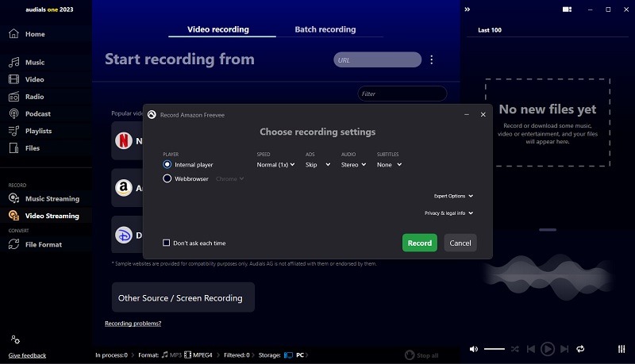The height and width of the screenshot is (364, 635).
Task: Click the Netflix service icon
Action: (x=124, y=140)
